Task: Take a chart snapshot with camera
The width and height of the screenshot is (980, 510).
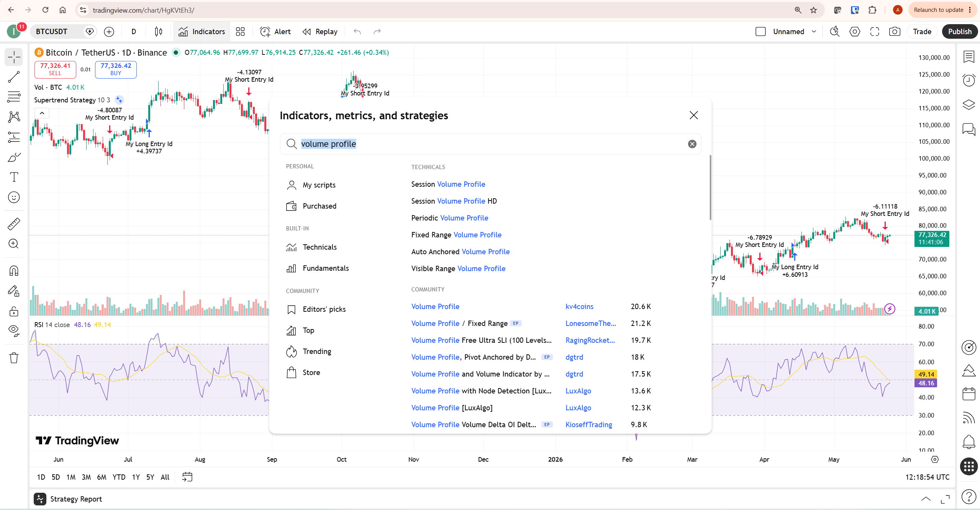Action: tap(895, 32)
